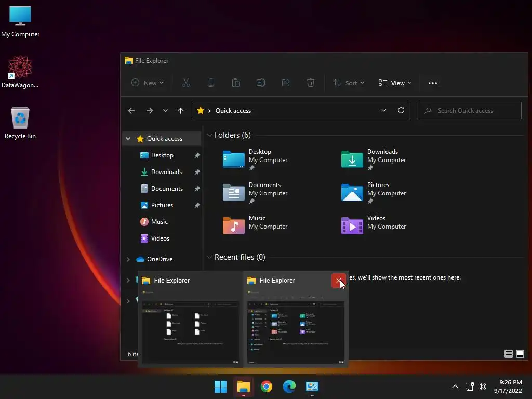
Task: Open Google Chrome from taskbar
Action: pyautogui.click(x=267, y=387)
